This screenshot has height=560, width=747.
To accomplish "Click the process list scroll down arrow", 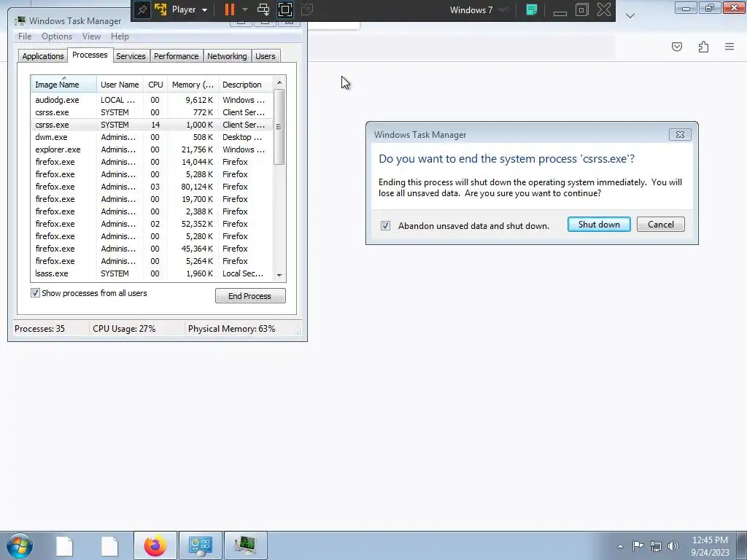I will coord(279,275).
